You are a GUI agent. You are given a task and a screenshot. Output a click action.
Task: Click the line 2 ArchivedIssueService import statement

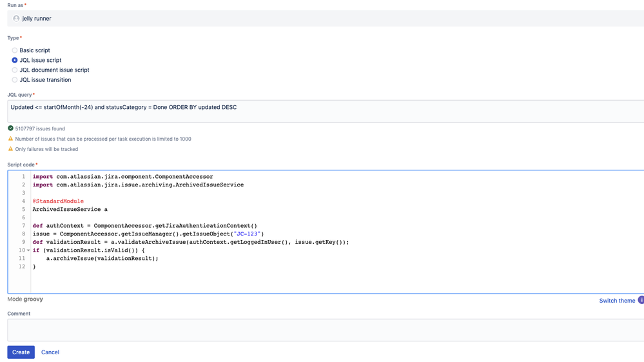138,185
